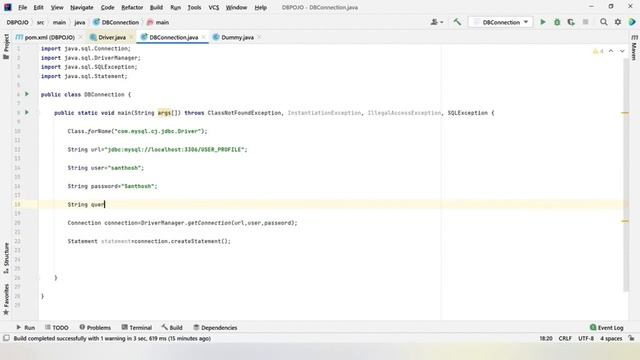Click the IntelliJ app logo icon
The image size is (640, 360).
(x=7, y=7)
